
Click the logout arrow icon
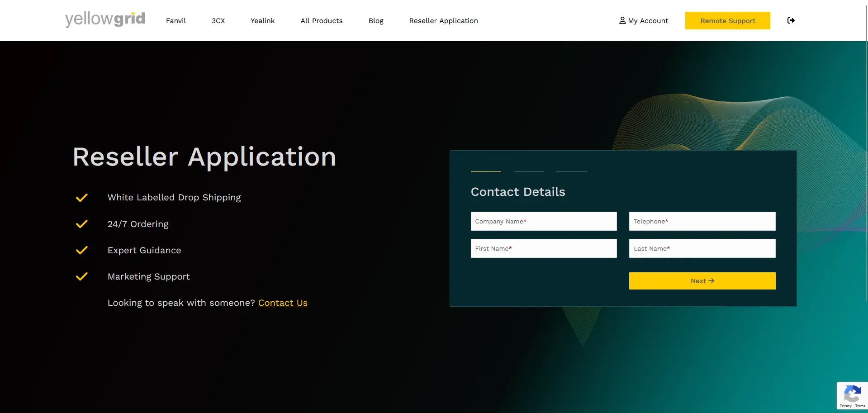click(x=791, y=20)
